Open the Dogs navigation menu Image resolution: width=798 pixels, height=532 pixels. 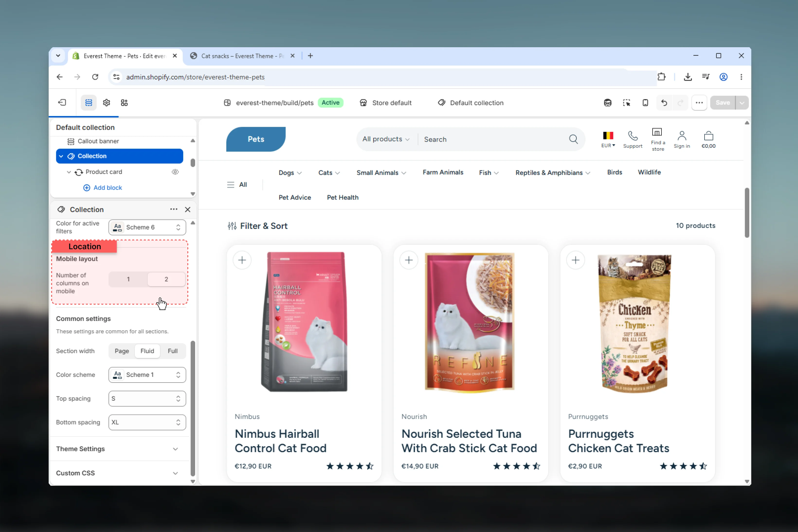[290, 173]
